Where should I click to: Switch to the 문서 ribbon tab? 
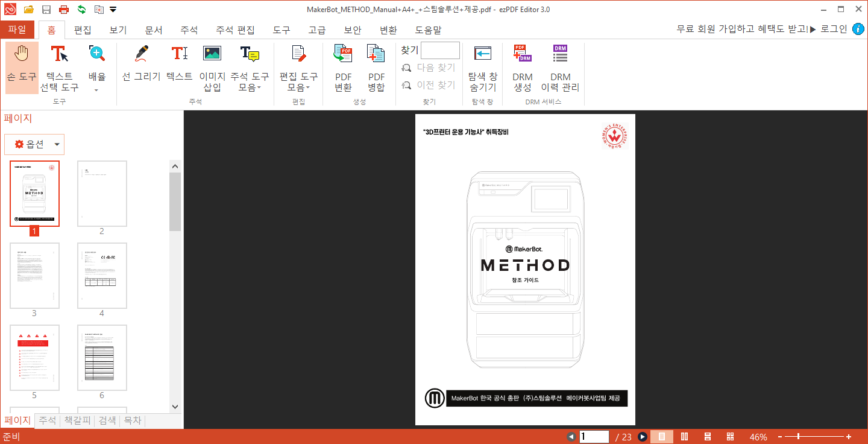[154, 30]
